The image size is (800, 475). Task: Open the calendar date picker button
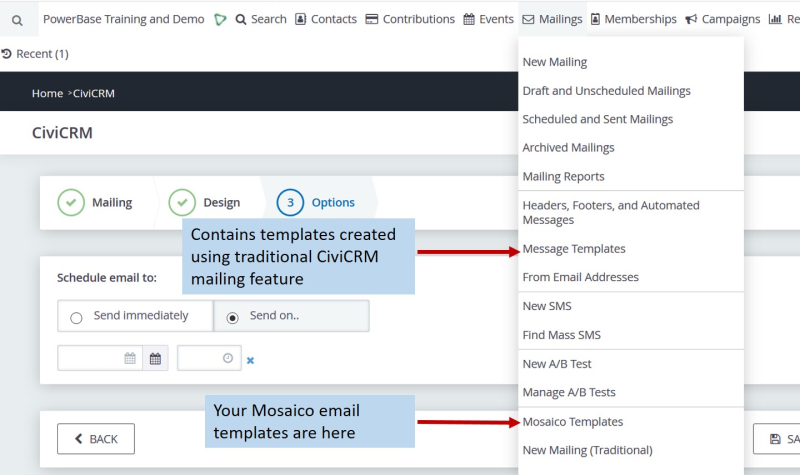click(x=155, y=358)
